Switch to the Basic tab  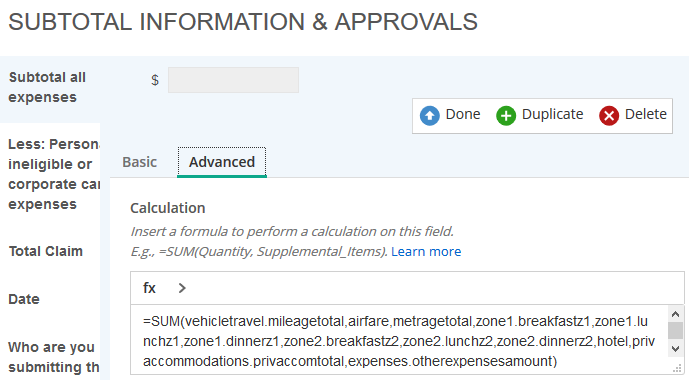click(139, 162)
